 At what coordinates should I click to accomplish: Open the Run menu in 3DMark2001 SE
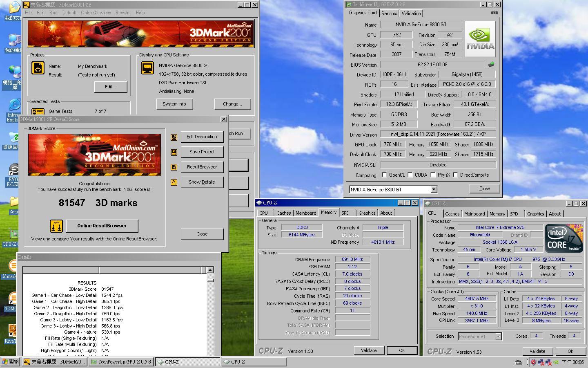(53, 13)
